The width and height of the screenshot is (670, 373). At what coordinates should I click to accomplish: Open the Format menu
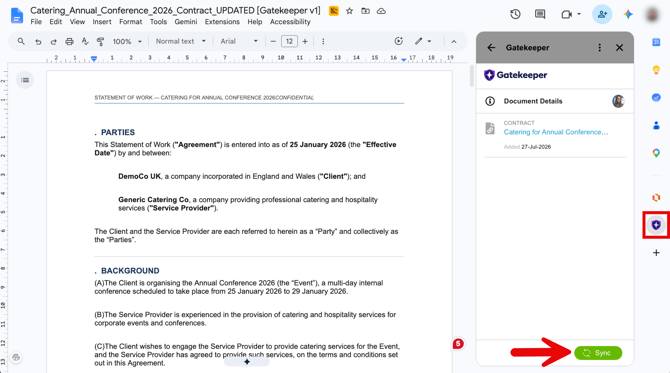click(130, 22)
